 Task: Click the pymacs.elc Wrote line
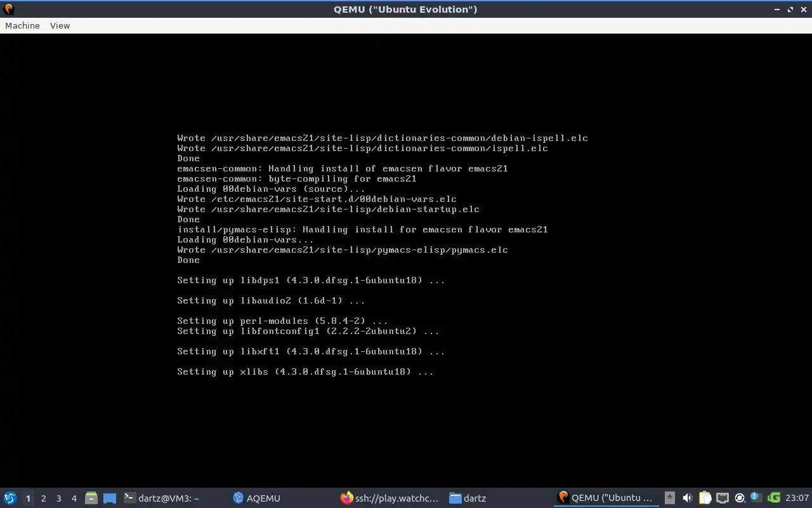(x=343, y=250)
